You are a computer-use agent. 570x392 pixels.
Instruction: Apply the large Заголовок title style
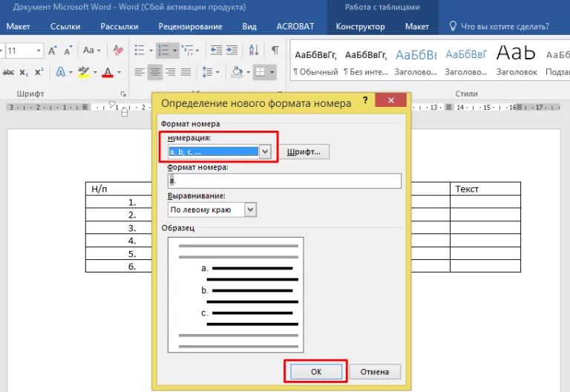517,62
